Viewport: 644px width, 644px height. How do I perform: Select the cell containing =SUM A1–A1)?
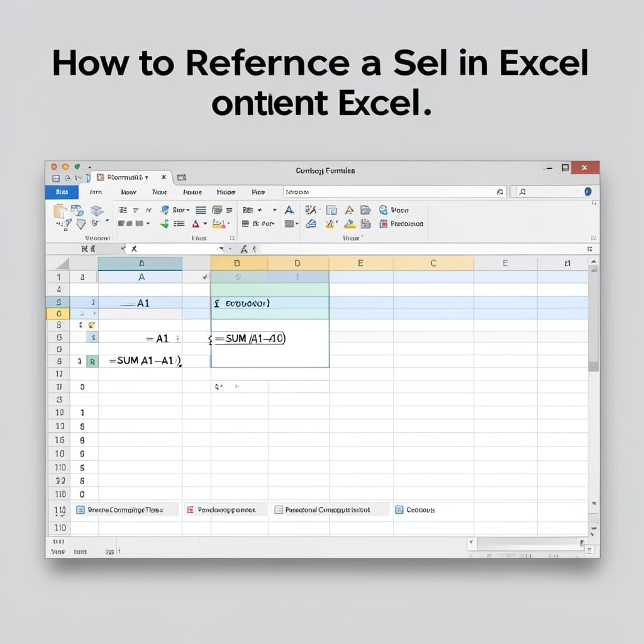point(140,360)
